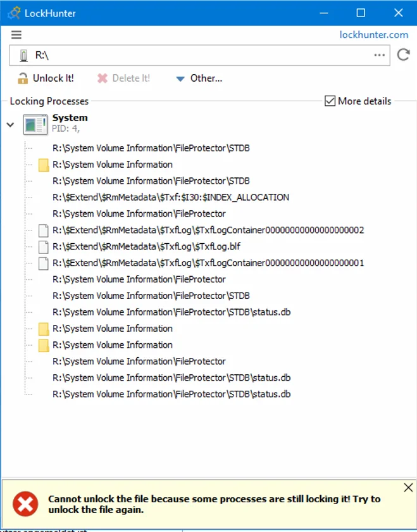
Task: Open the lockhunter.com link
Action: click(373, 35)
